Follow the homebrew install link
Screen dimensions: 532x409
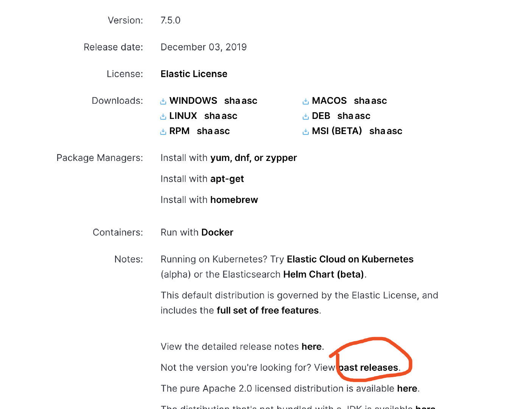pos(234,200)
